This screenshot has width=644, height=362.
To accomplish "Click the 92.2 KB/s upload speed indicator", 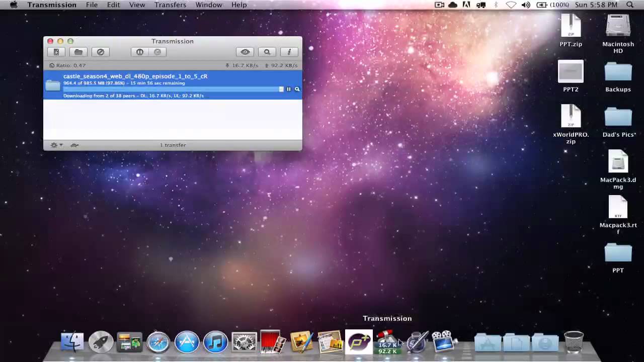I will click(281, 65).
